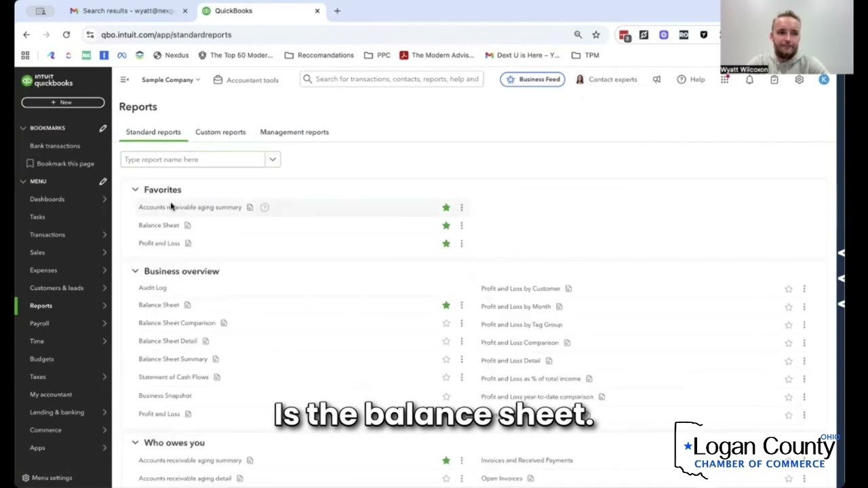Open more options for Favorites Profit and Loss
Screen dimensions: 868x488
(x=462, y=243)
